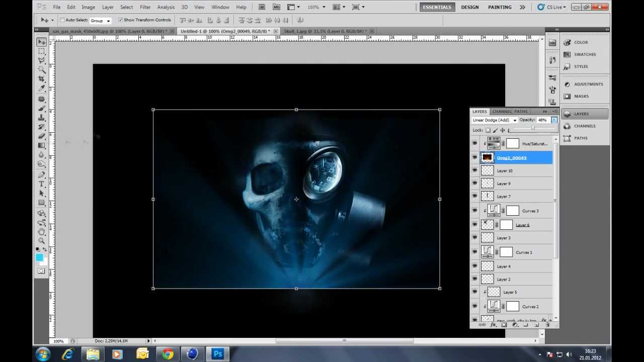Hide the Omg2_00049 layer

click(474, 158)
